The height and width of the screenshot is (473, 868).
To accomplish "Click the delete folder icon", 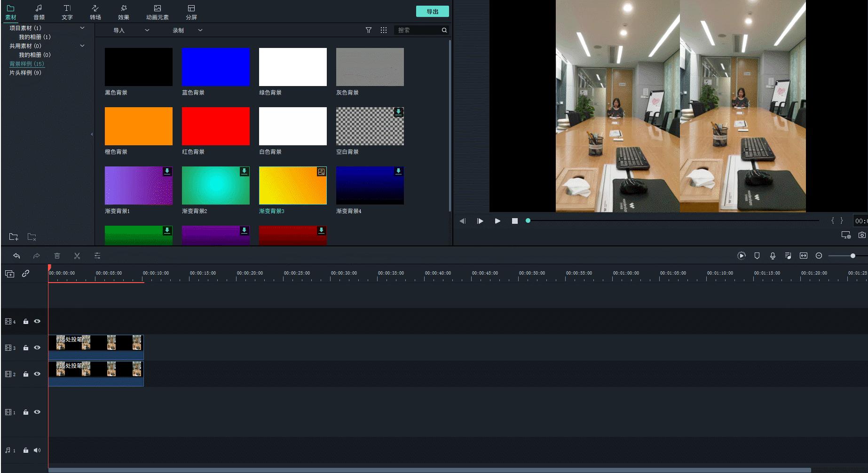I will 32,236.
